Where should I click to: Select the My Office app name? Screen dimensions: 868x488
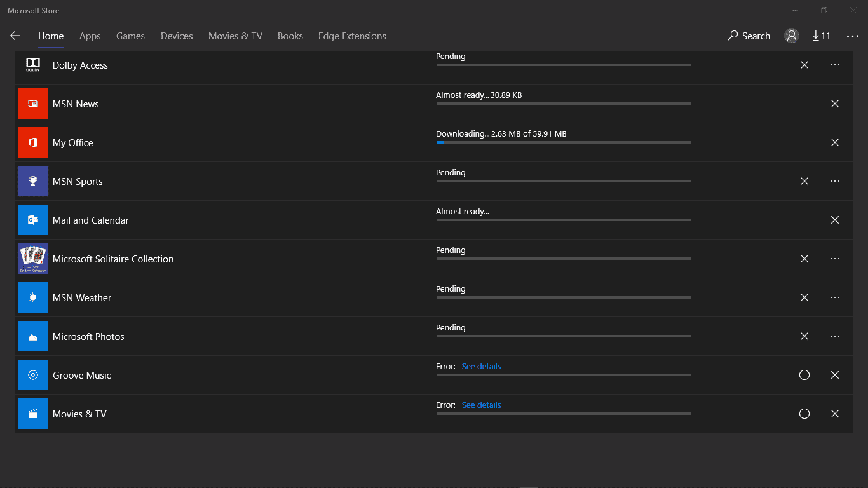[72, 143]
